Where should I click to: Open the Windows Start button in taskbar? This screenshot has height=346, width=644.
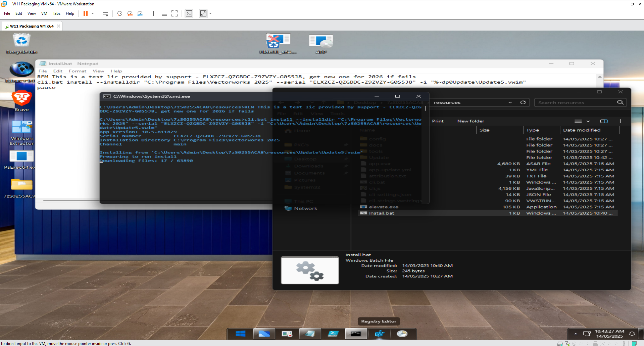[240, 334]
